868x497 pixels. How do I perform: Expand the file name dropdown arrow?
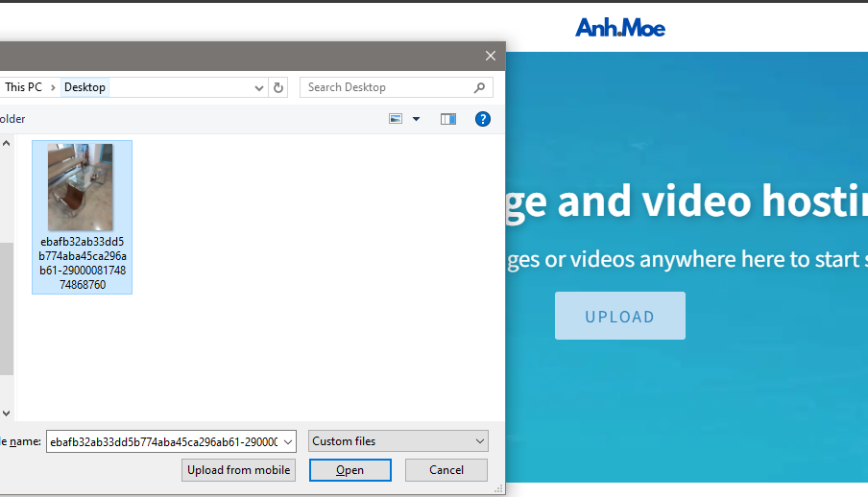tap(287, 441)
